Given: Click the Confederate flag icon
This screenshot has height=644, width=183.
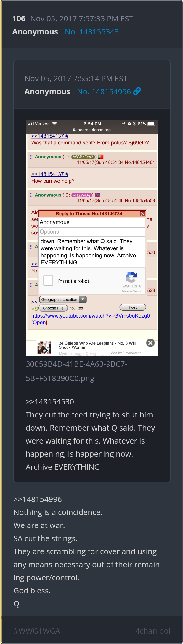Looking at the screenshot, I should pyautogui.click(x=98, y=195).
